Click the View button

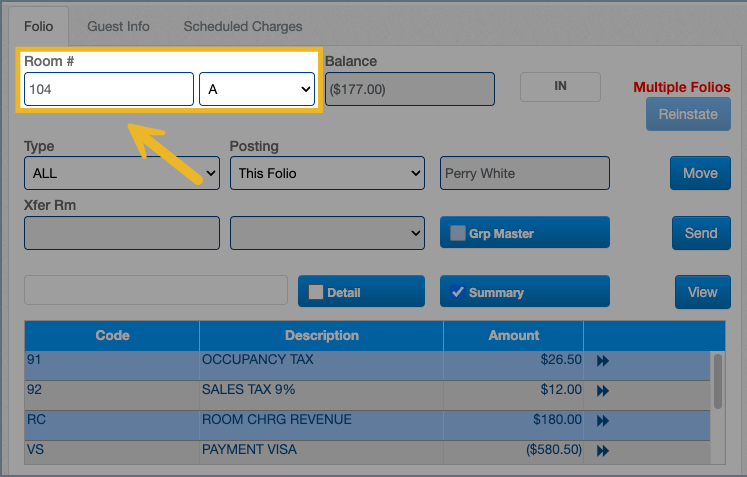point(702,292)
